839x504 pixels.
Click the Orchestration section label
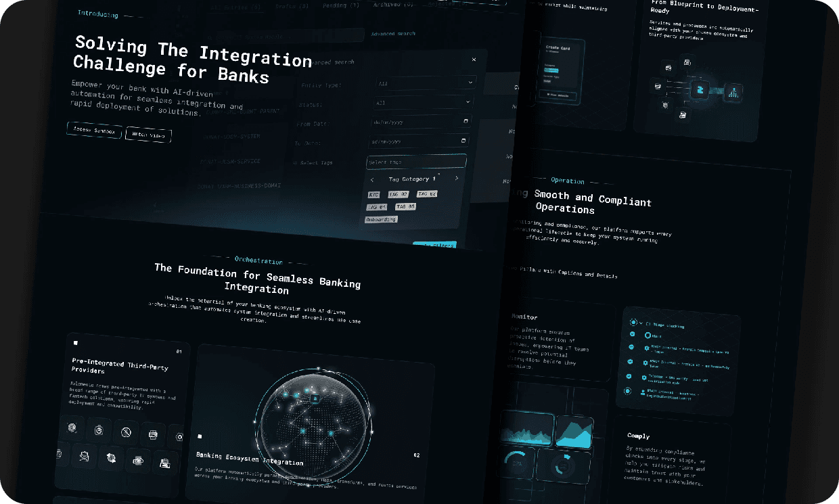[258, 260]
